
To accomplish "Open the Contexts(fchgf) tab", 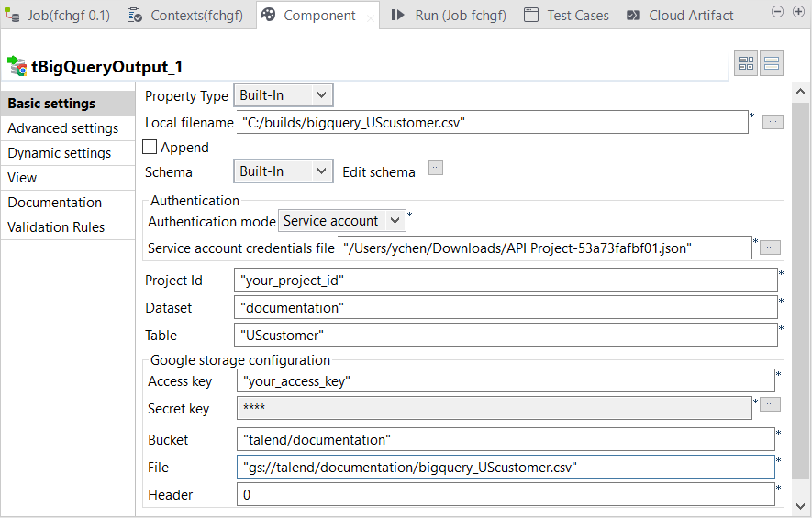I will pos(186,16).
